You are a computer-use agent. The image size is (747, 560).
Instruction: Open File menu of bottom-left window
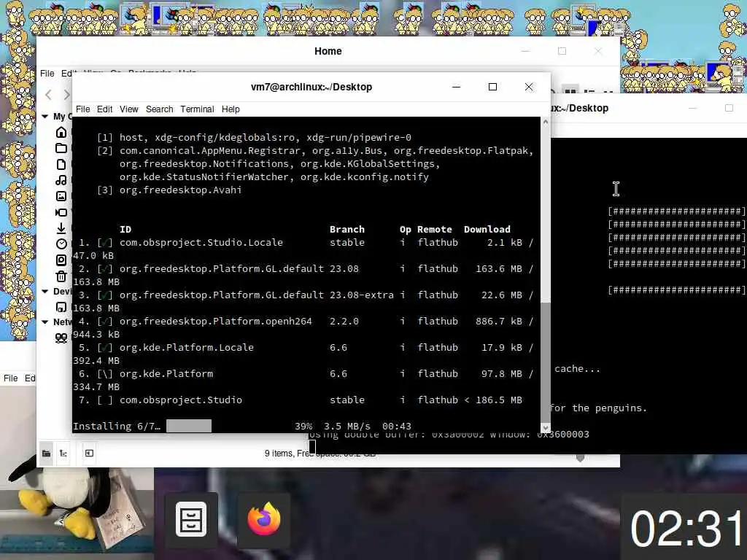(10, 378)
